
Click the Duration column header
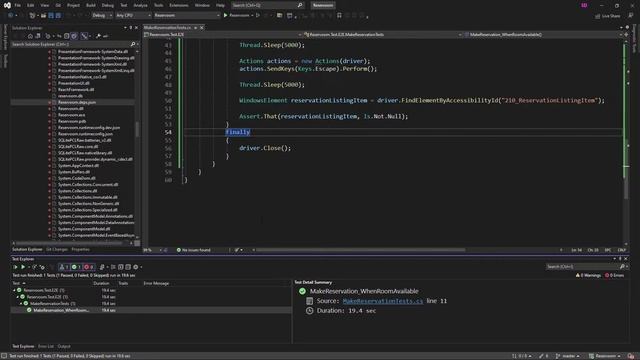[x=101, y=283]
